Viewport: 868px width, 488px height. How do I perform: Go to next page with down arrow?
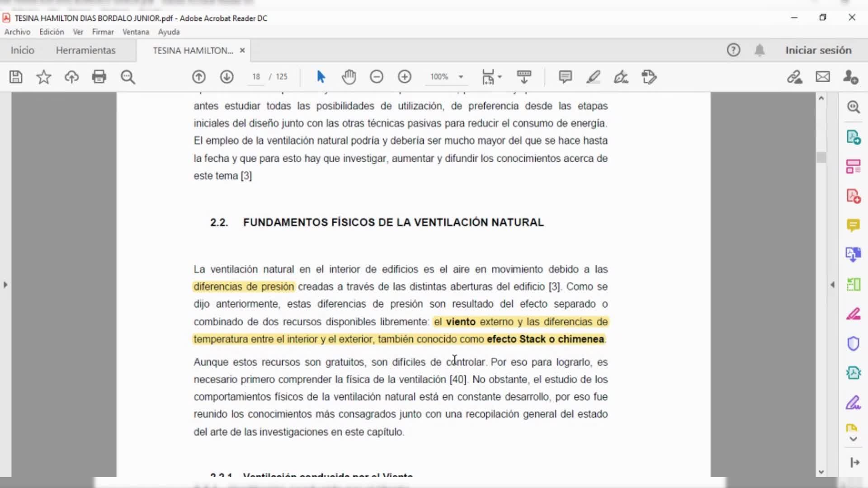point(227,77)
